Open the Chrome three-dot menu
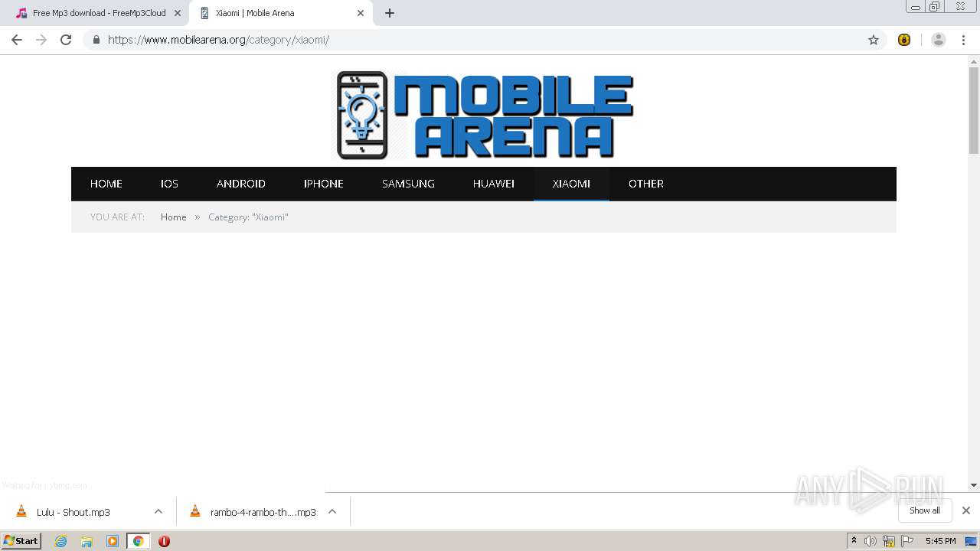The image size is (980, 551). 963,40
